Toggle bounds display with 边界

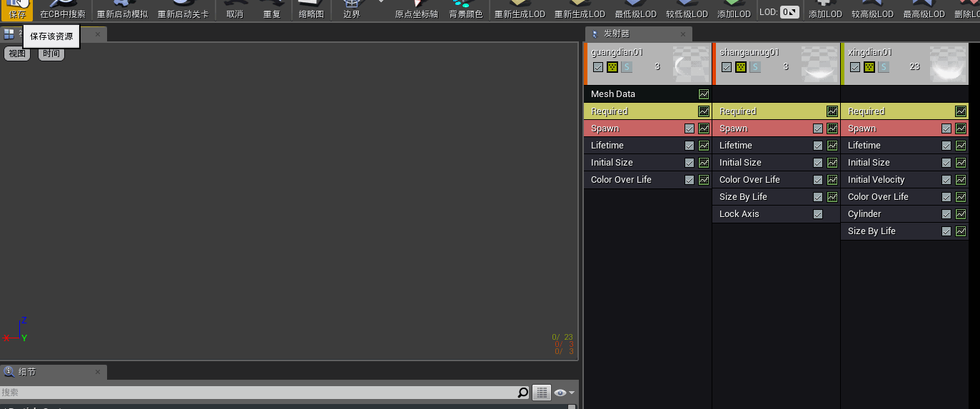tap(352, 10)
